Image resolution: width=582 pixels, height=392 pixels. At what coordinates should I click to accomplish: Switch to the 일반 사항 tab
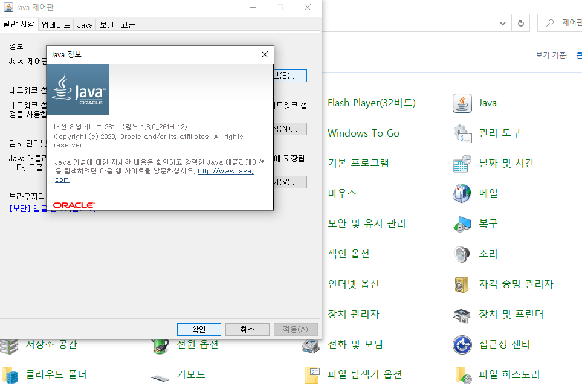[x=19, y=24]
